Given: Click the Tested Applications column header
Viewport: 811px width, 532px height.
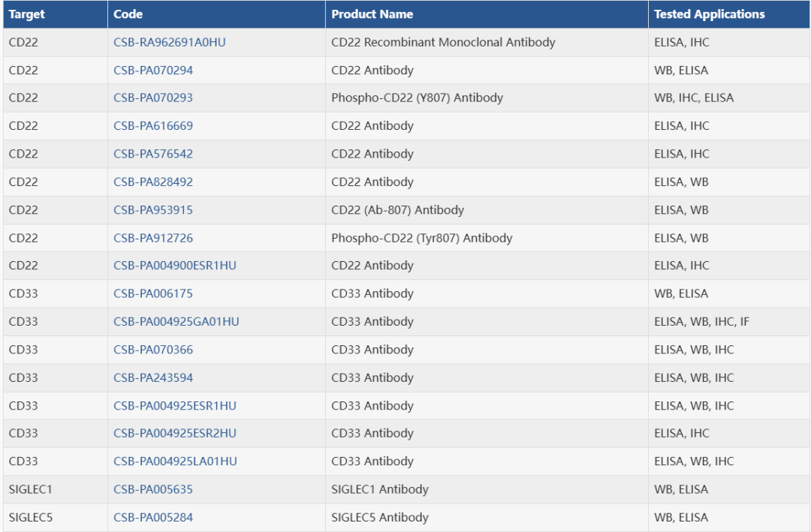Looking at the screenshot, I should (709, 14).
